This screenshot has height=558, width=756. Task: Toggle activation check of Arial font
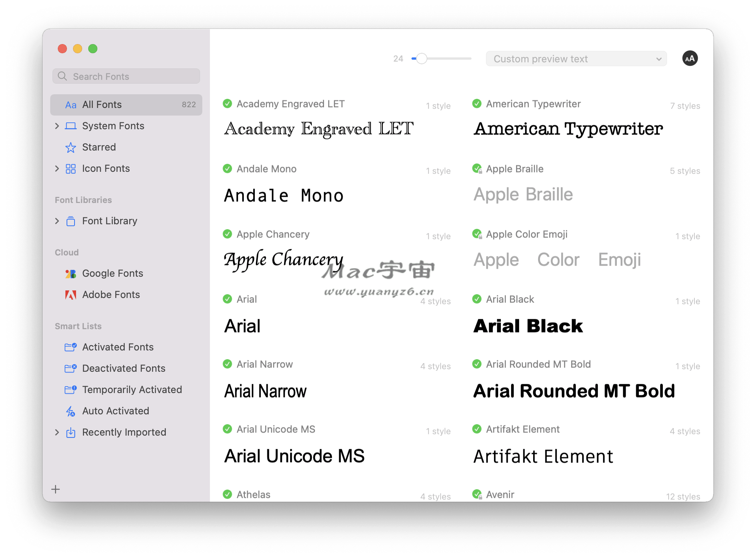227,299
